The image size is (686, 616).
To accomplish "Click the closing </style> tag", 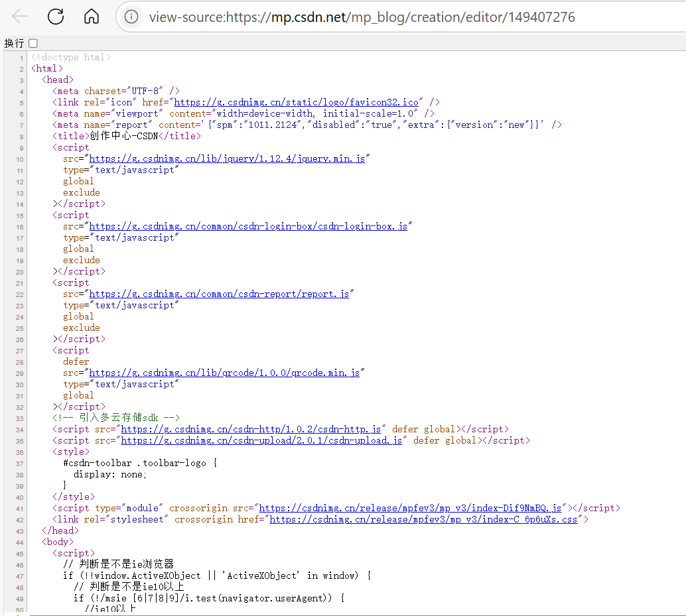I will click(74, 497).
